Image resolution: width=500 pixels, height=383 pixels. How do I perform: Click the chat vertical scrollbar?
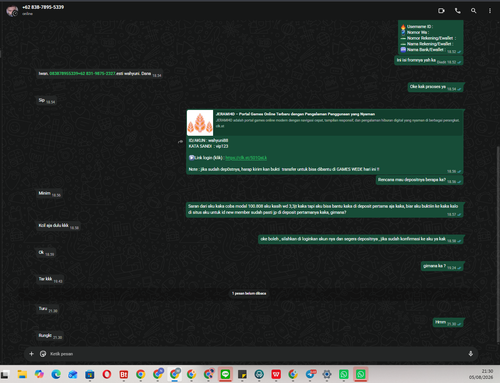(x=498, y=245)
